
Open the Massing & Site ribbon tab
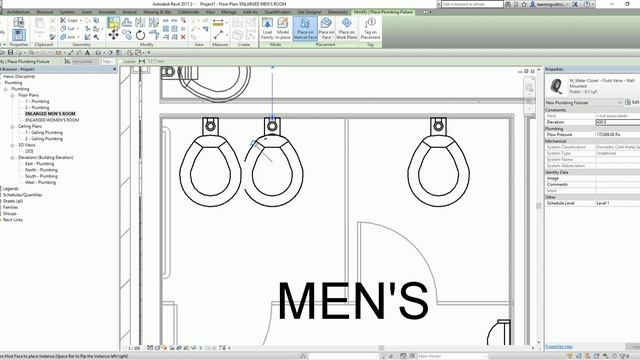pos(157,12)
